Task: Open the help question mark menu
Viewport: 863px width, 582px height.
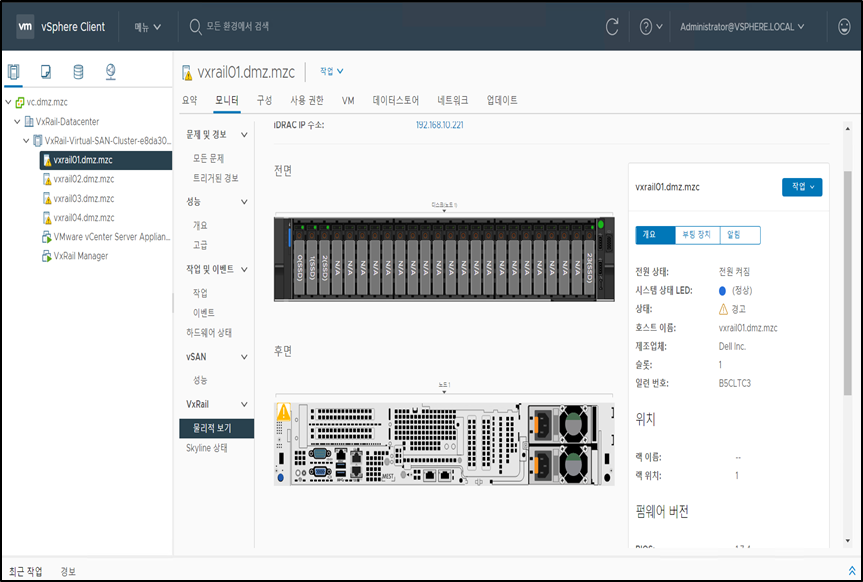Action: click(651, 26)
